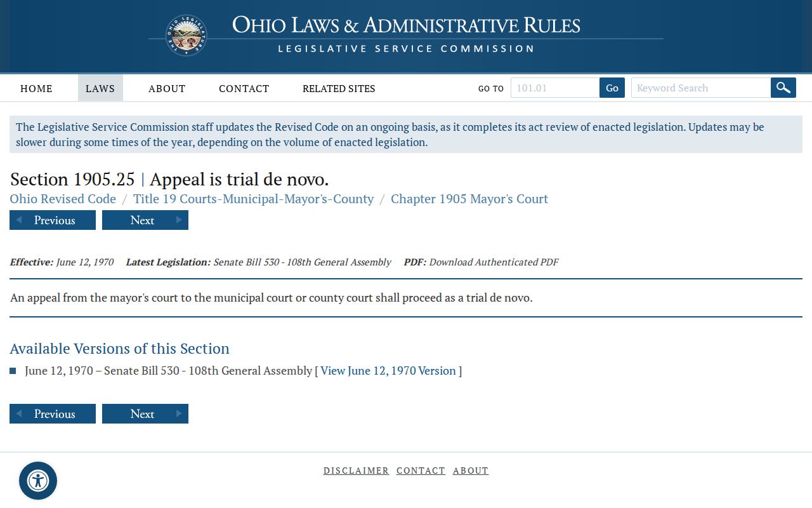Click the Section 1905.25 heading text

(x=169, y=179)
